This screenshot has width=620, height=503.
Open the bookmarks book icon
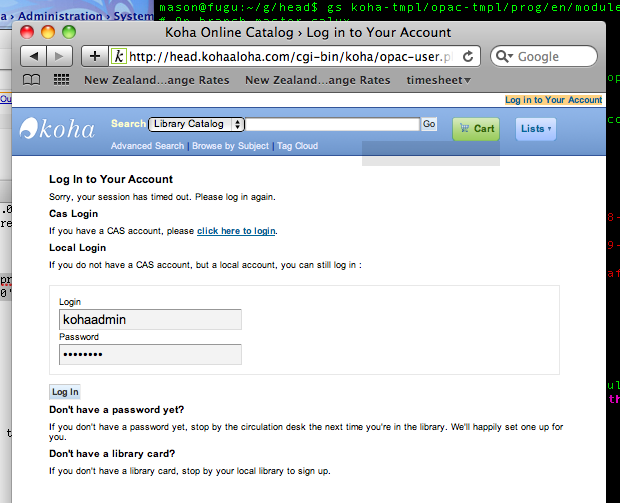coord(32,80)
